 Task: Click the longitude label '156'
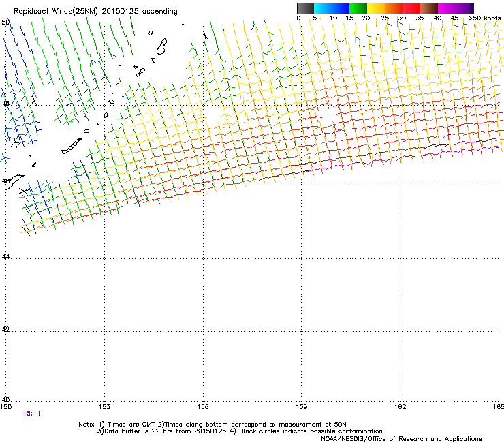click(x=203, y=407)
